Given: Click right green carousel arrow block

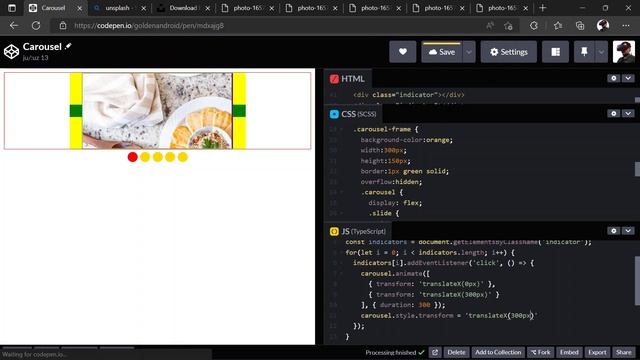Looking at the screenshot, I should pos(239,111).
